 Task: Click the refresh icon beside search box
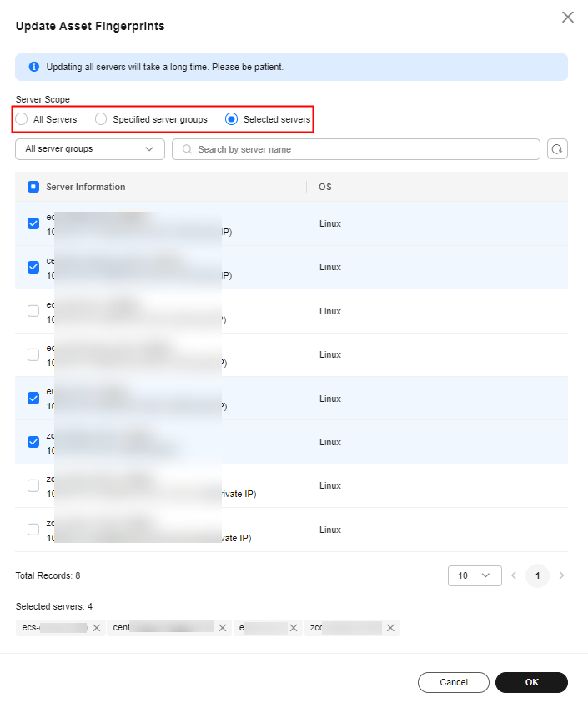point(557,149)
